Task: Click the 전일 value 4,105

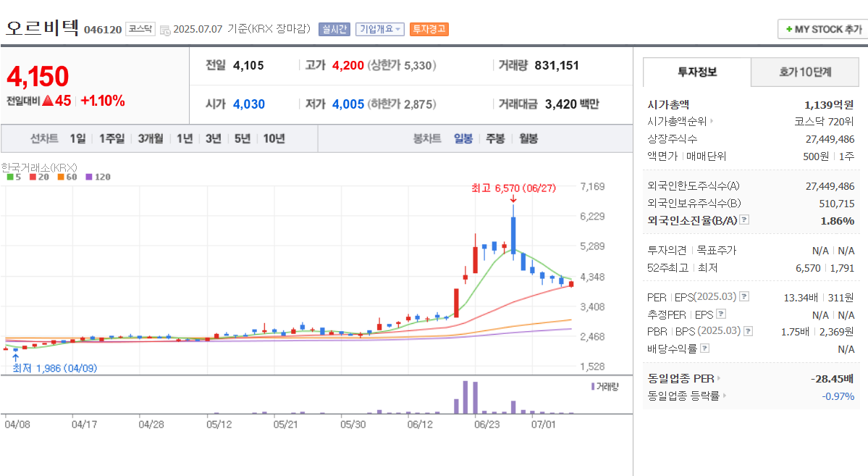Action: coord(248,65)
